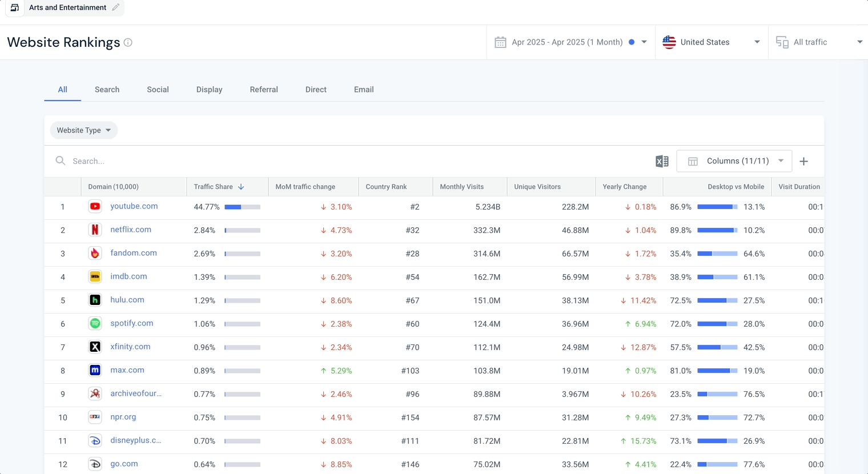Open the npr.org link
The image size is (868, 474).
(x=123, y=417)
